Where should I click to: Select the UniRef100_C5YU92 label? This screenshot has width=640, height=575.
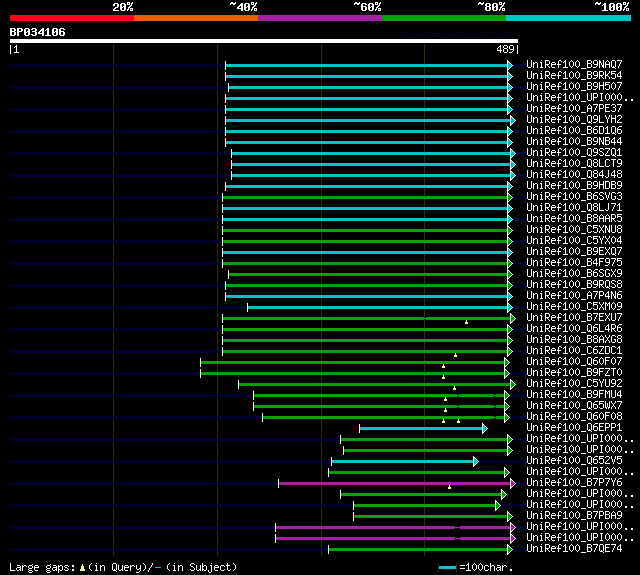point(574,384)
